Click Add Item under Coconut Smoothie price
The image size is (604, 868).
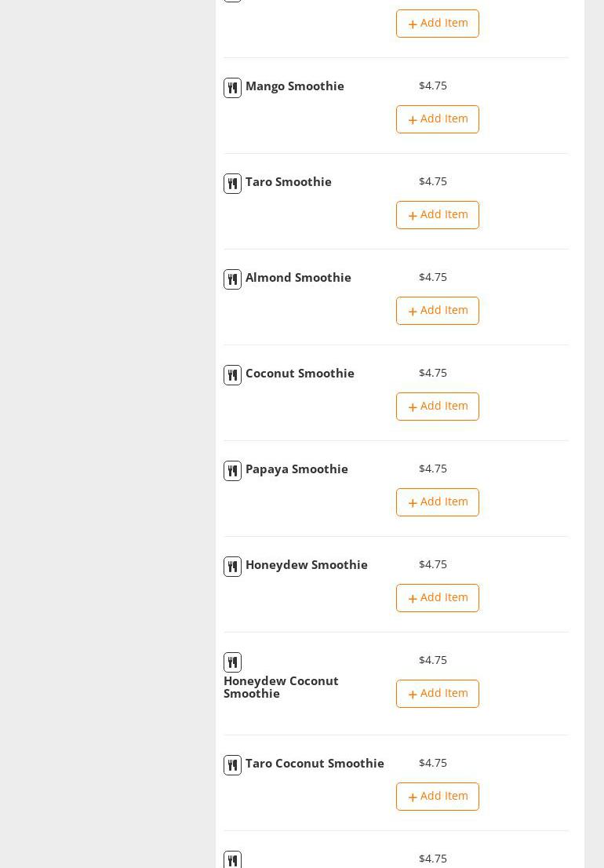click(437, 407)
